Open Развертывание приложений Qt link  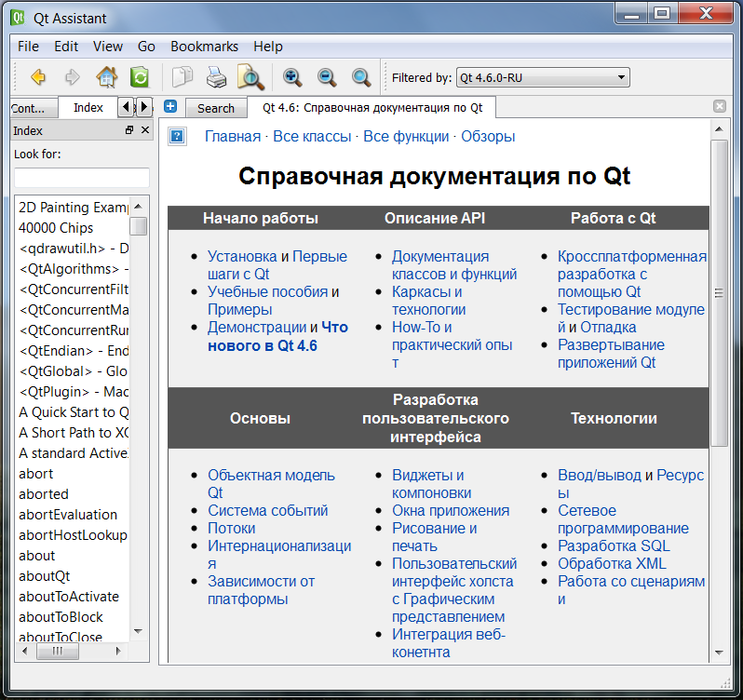tap(611, 354)
